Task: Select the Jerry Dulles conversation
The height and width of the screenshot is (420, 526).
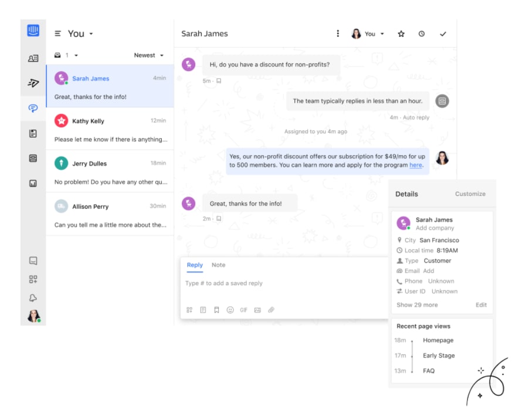Action: pyautogui.click(x=110, y=171)
